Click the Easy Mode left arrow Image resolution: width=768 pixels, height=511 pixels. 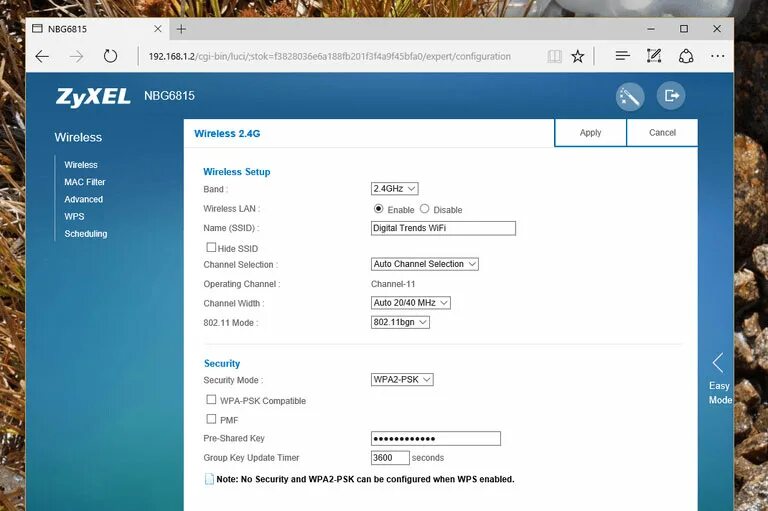point(718,363)
